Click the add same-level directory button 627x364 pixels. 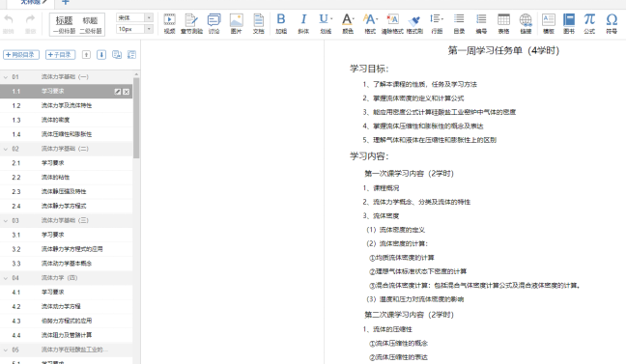pyautogui.click(x=21, y=55)
